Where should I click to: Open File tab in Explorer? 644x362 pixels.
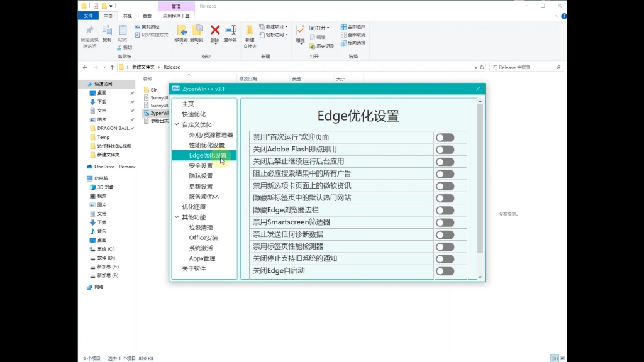coord(88,16)
